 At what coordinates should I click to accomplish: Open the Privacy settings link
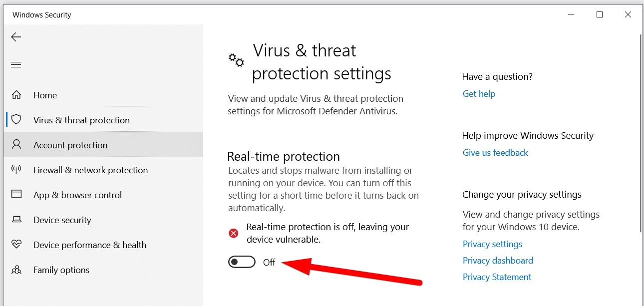492,244
